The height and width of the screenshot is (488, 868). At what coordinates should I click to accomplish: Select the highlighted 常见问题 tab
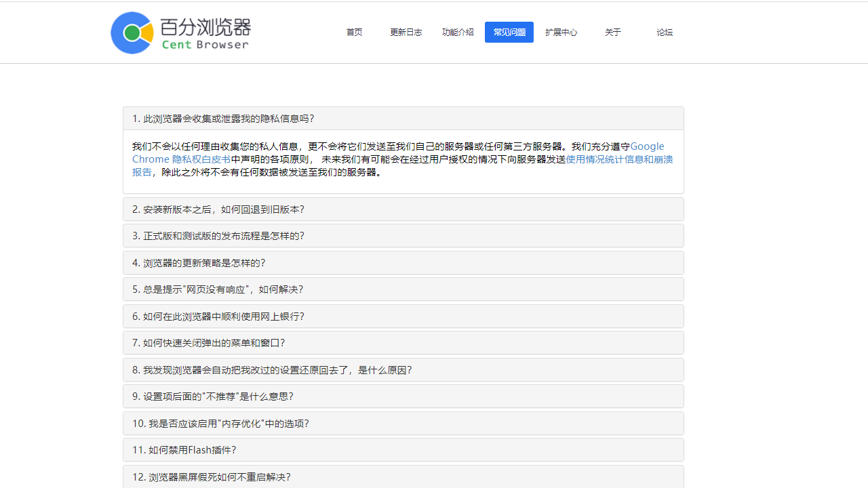point(509,33)
